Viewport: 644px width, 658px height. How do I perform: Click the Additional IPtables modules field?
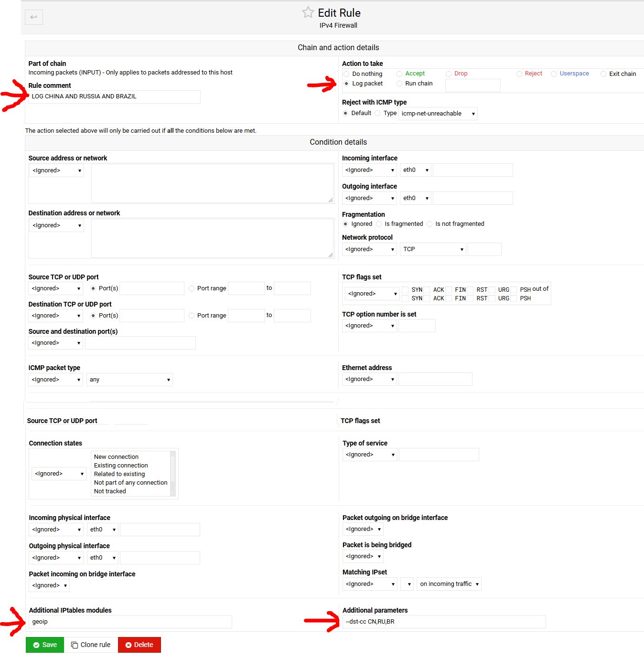click(130, 622)
